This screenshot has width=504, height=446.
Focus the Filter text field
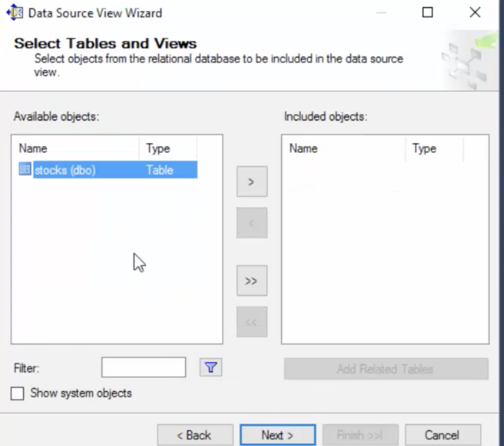point(143,367)
